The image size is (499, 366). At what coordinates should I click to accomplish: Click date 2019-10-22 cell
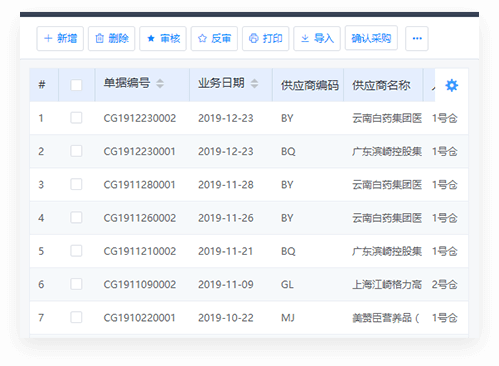click(226, 318)
